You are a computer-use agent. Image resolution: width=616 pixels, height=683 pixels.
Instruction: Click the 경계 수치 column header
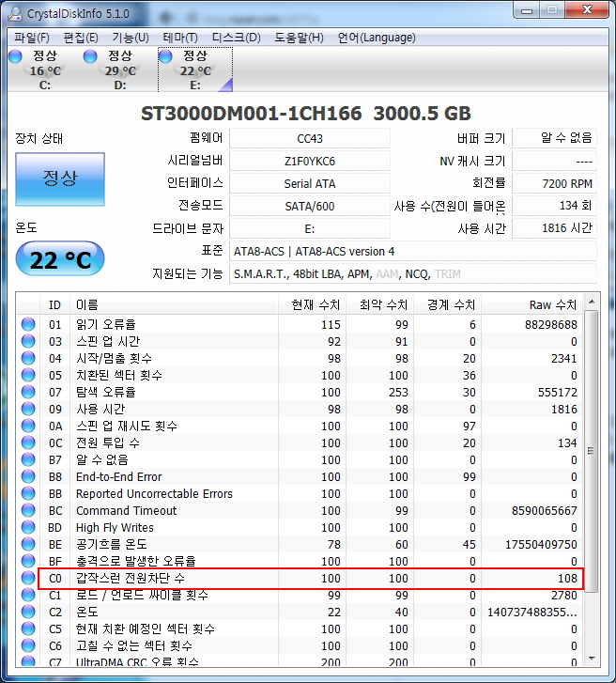click(447, 305)
